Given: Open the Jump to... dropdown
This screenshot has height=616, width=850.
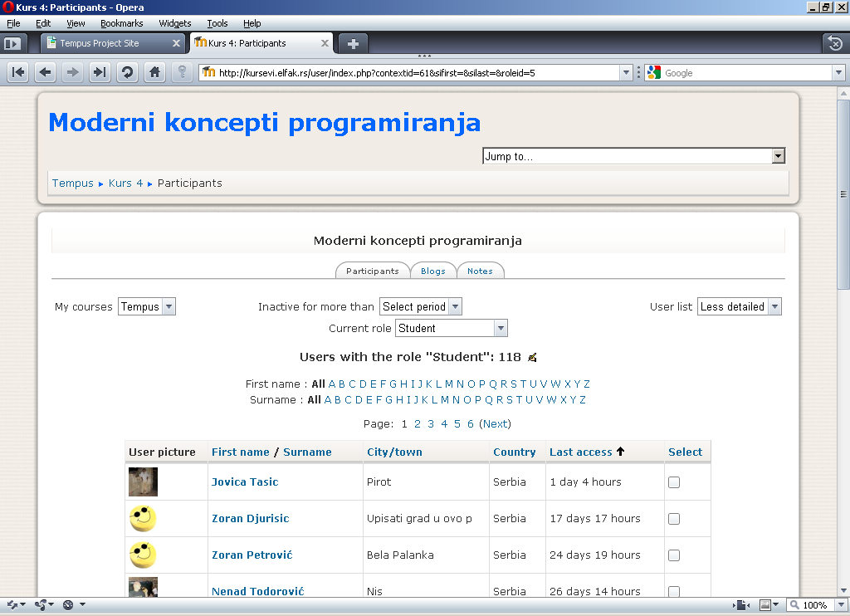Looking at the screenshot, I should click(633, 156).
